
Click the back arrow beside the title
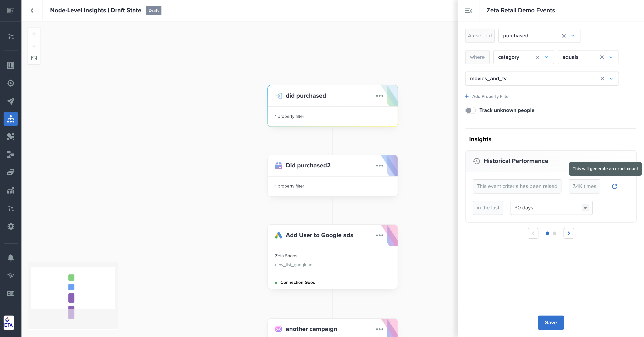pos(32,11)
